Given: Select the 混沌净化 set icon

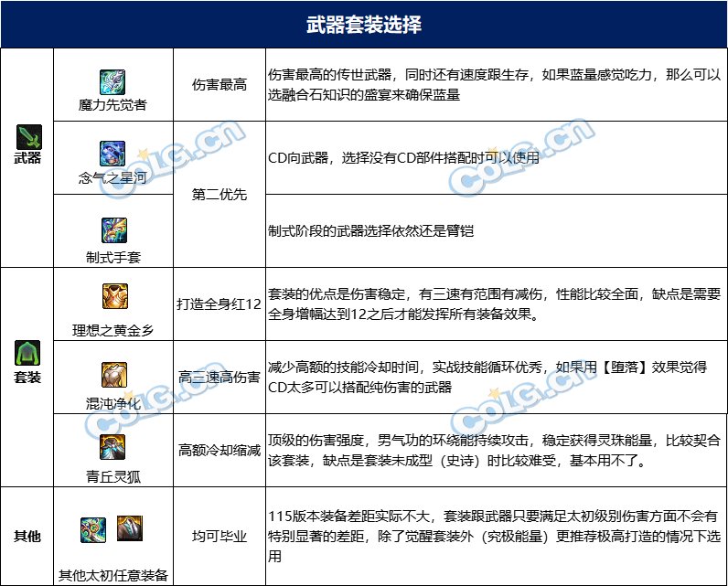Looking at the screenshot, I should coord(113,374).
